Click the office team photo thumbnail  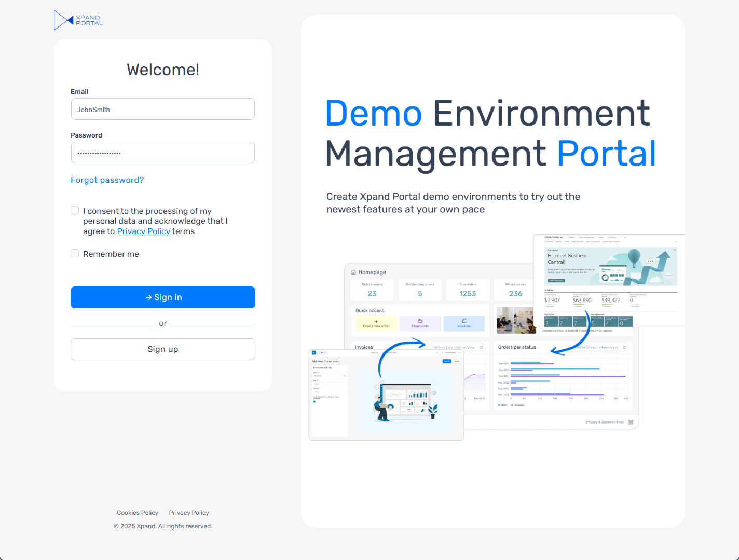(x=515, y=320)
